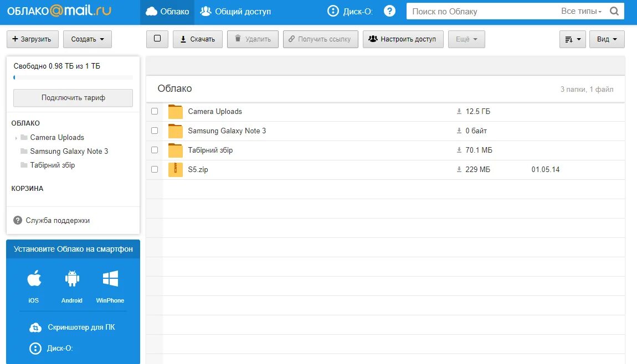
Task: Open the Диск-О link in header
Action: (350, 12)
